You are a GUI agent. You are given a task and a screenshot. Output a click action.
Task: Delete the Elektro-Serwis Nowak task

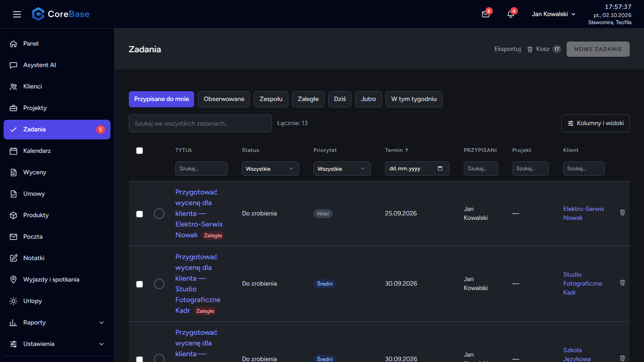coord(623,213)
